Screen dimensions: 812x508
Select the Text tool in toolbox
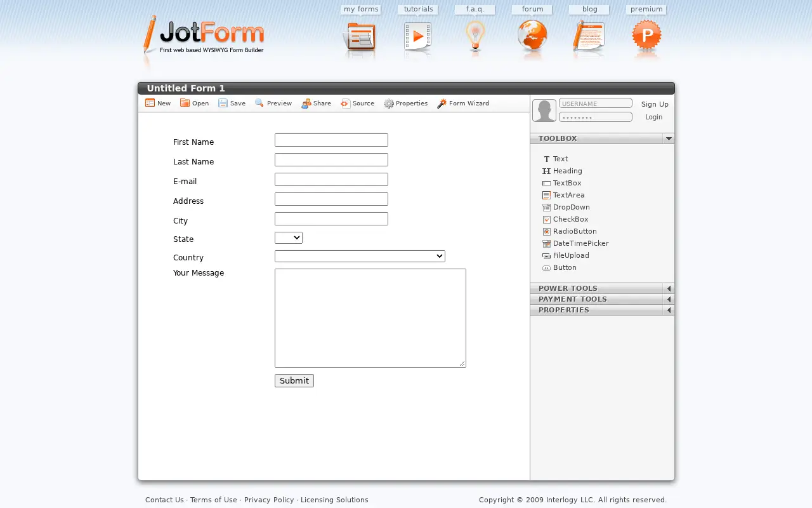pos(556,159)
